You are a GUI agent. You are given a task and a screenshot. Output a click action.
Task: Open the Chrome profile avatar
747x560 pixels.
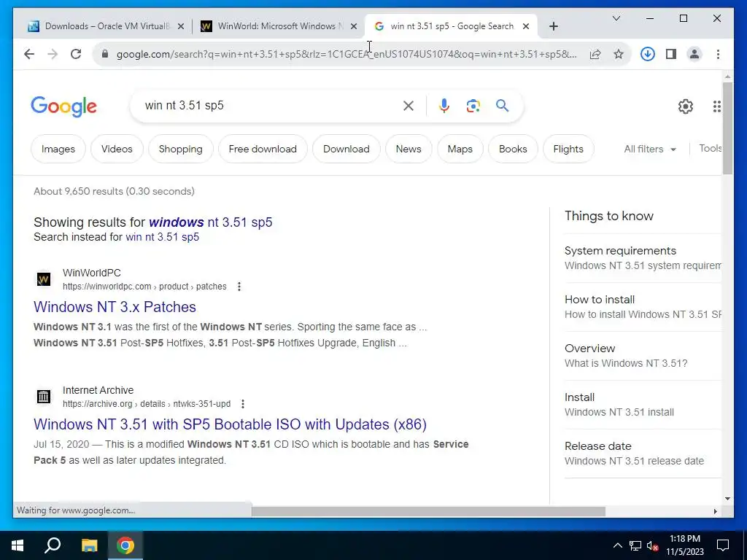[x=694, y=54]
